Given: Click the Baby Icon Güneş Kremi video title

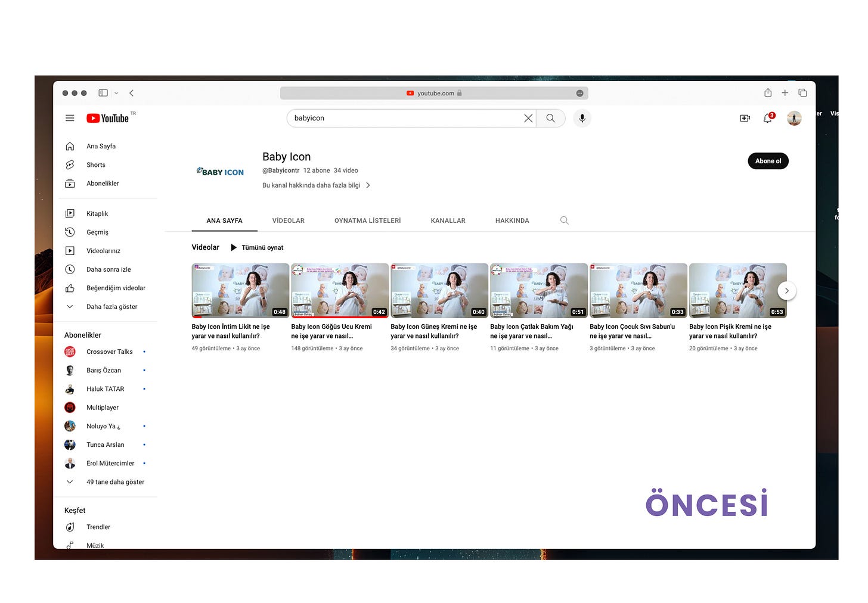Looking at the screenshot, I should [434, 331].
